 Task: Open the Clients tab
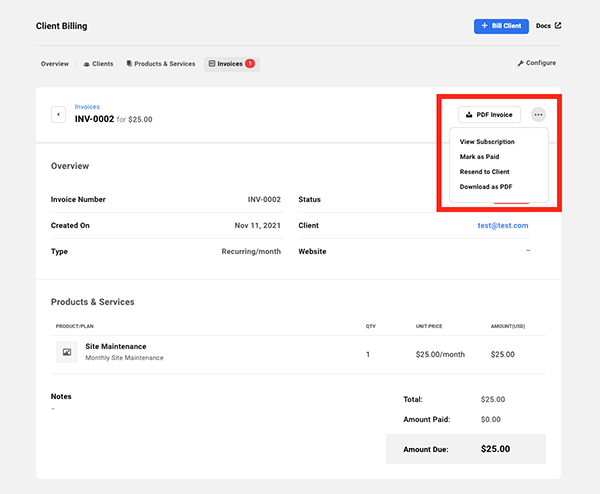pos(98,64)
